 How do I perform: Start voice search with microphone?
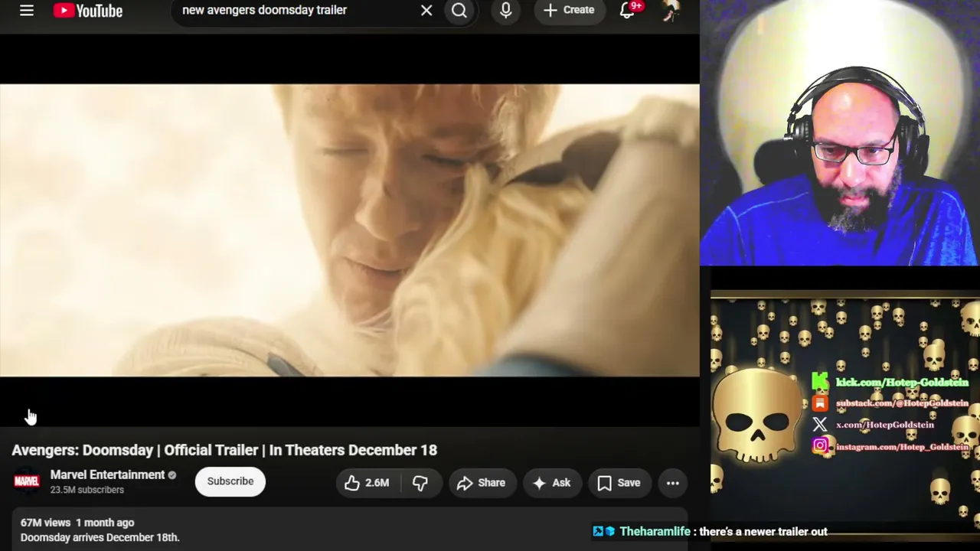[506, 10]
